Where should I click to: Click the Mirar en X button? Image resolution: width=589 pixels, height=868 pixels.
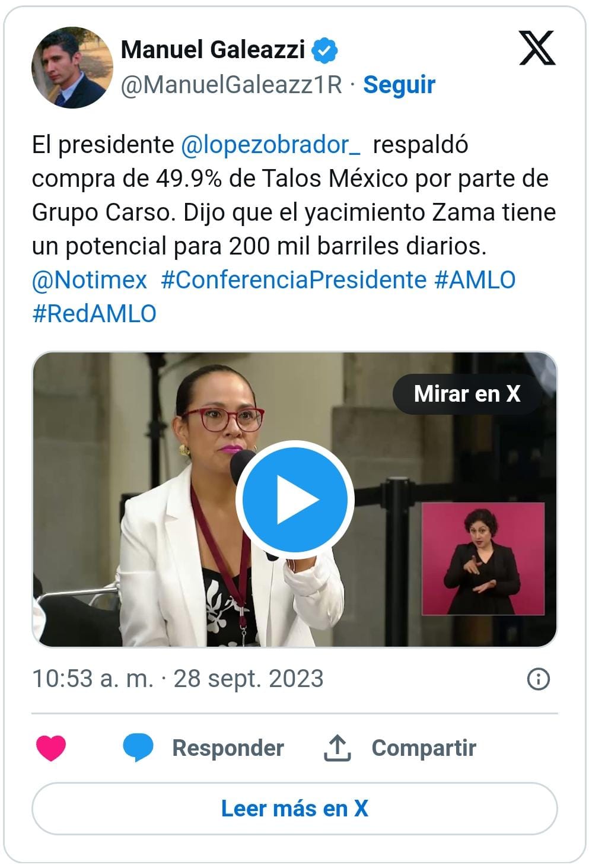(467, 393)
